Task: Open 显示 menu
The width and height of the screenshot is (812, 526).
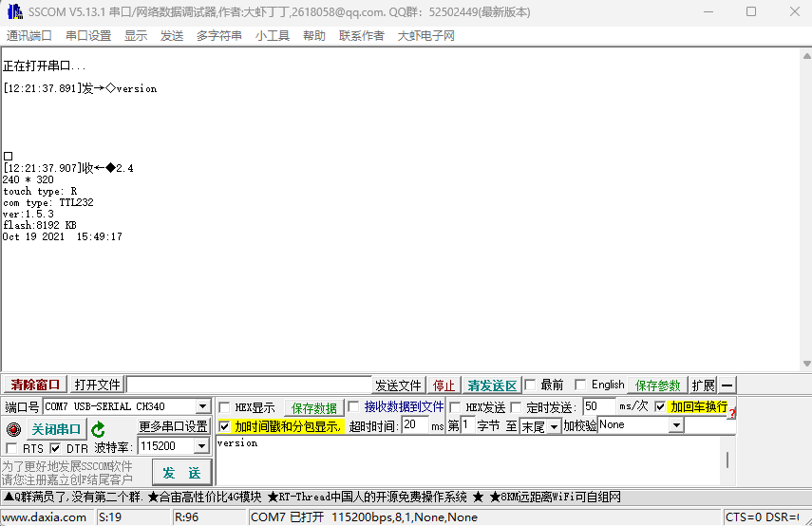Action: [x=136, y=36]
